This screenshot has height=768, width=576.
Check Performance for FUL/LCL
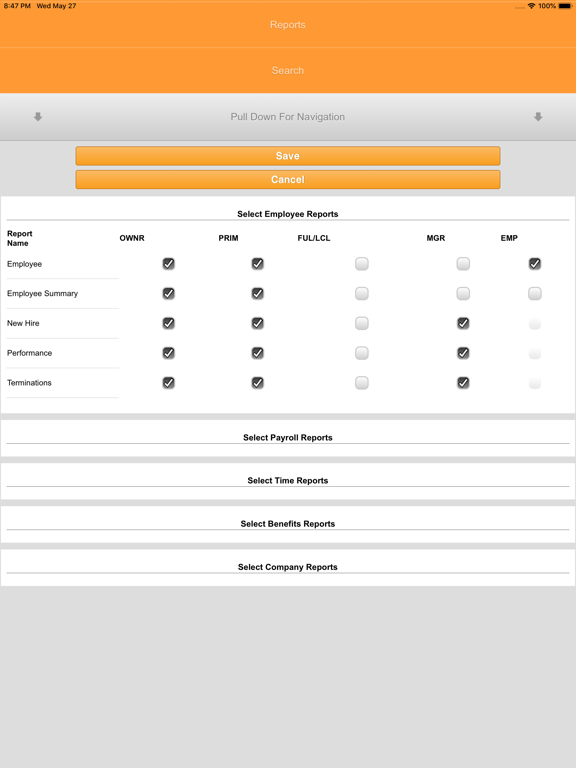click(x=362, y=353)
